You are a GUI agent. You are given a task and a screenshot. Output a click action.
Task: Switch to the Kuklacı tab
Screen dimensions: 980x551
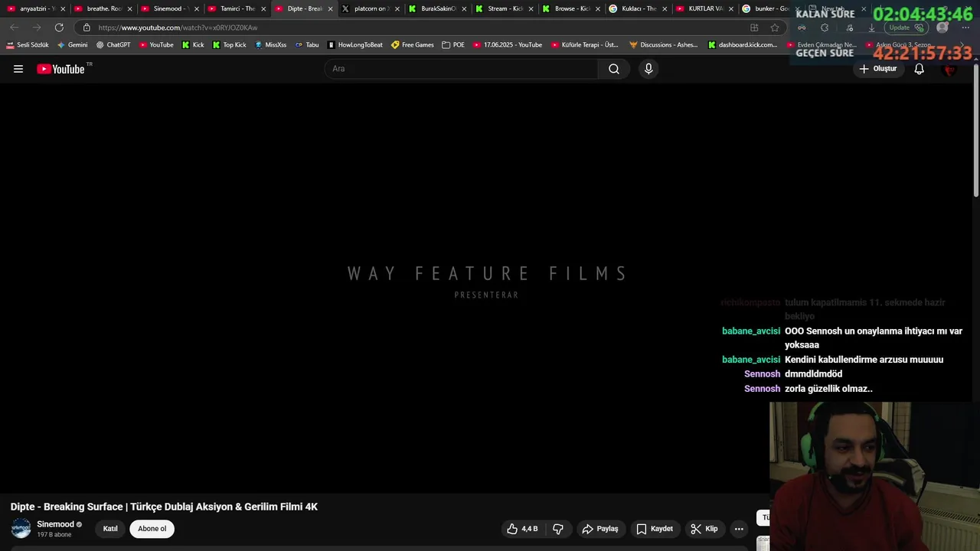tap(636, 8)
